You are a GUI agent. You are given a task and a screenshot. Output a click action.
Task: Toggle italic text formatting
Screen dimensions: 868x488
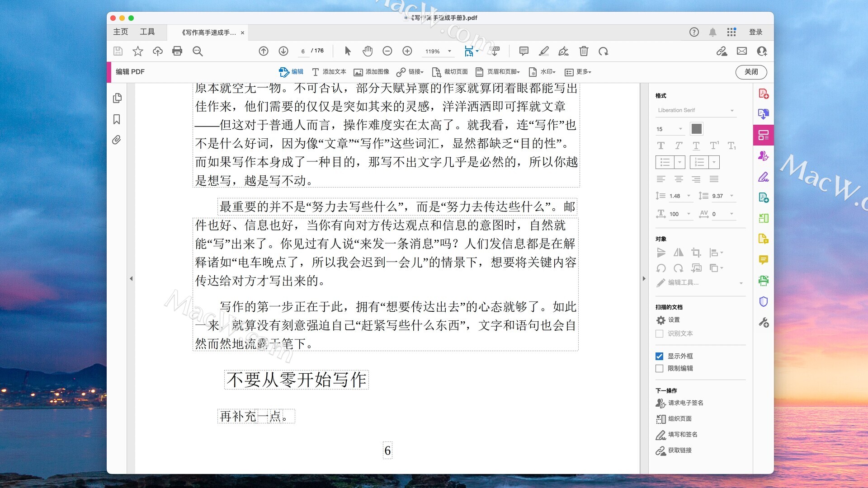click(679, 145)
